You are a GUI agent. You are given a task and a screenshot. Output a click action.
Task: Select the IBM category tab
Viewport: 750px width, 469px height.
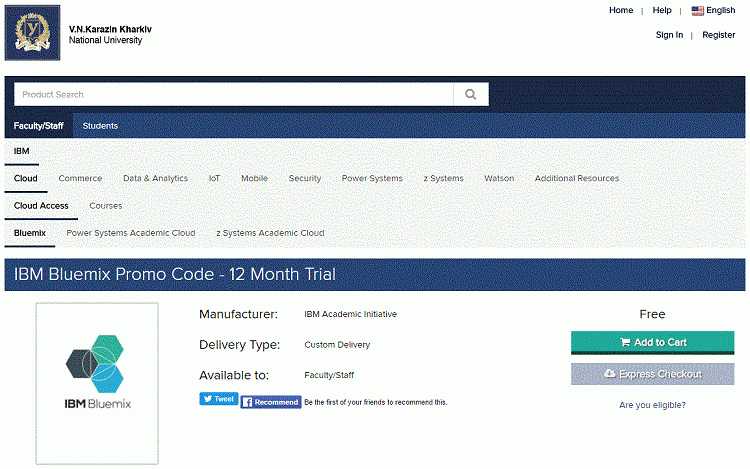click(22, 151)
